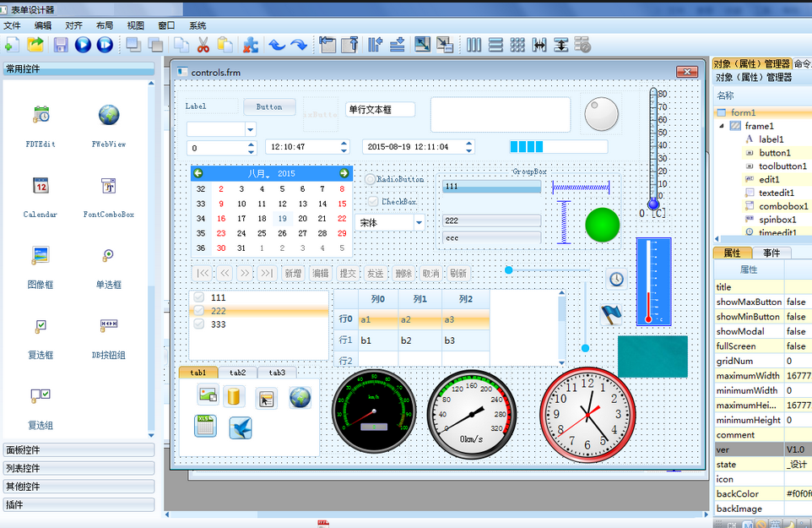
Task: Click the puzzle piece toolbar icon
Action: [251, 45]
